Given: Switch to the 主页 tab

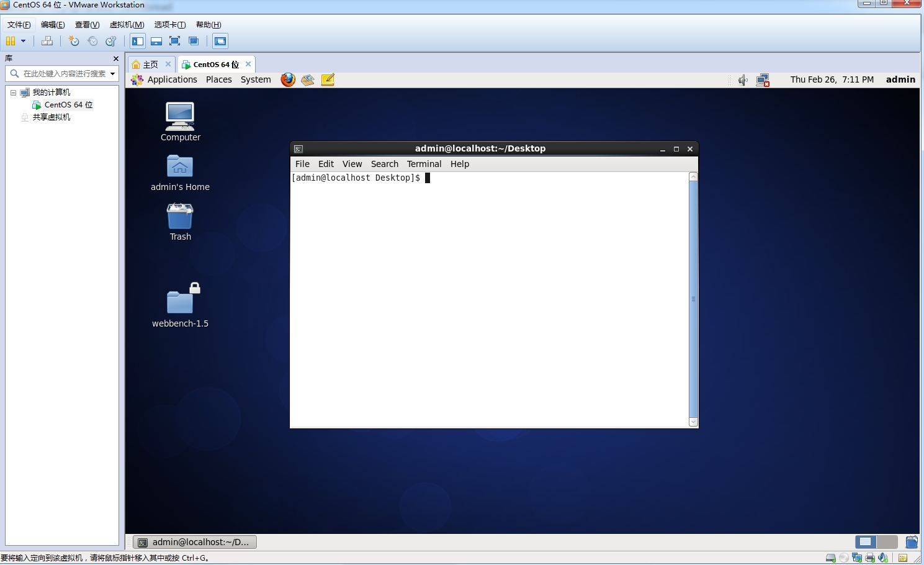Looking at the screenshot, I should click(150, 65).
